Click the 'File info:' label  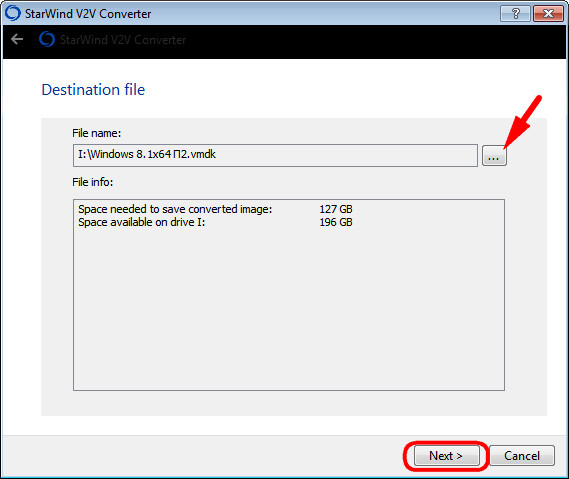[93, 182]
